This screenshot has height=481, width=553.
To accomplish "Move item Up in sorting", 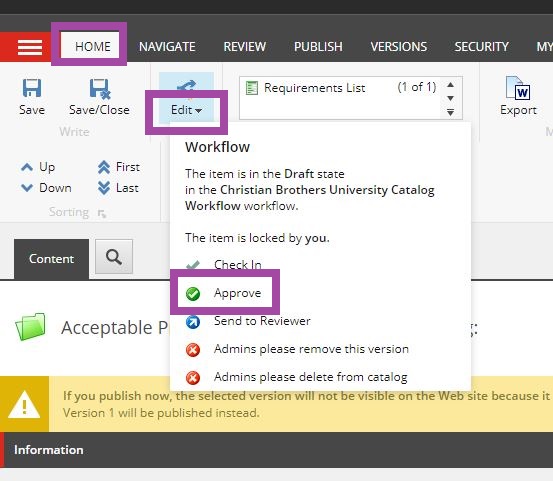I will [x=38, y=167].
